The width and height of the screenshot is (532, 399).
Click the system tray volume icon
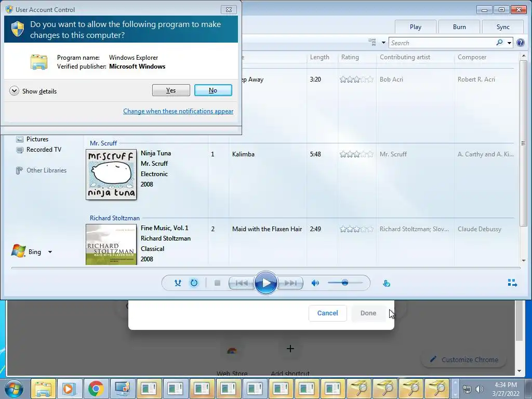479,389
